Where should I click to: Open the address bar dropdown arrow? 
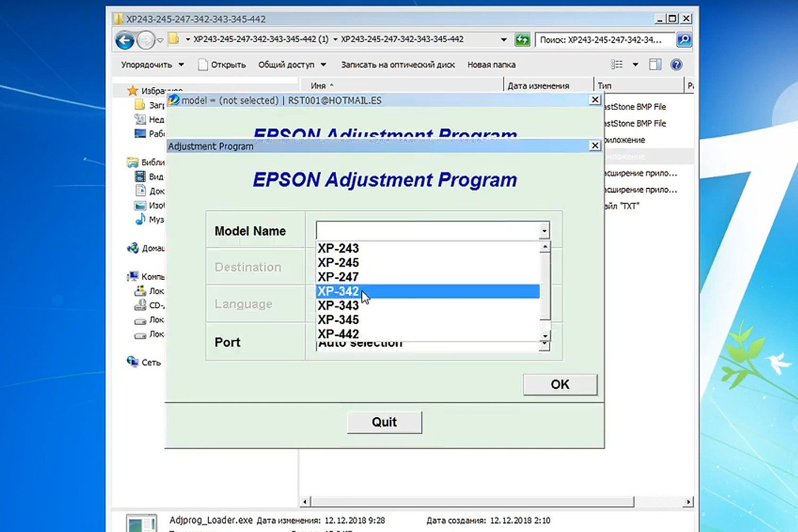[x=503, y=40]
